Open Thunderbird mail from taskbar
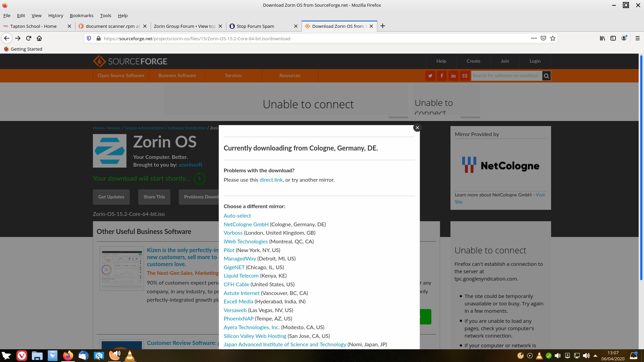Viewport: 644px width, 362px height. click(84, 356)
